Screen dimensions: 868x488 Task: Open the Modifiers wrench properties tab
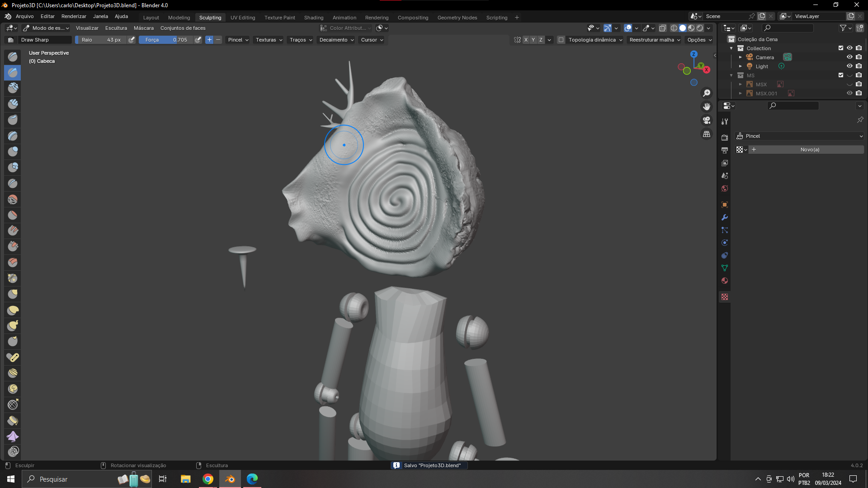click(725, 217)
